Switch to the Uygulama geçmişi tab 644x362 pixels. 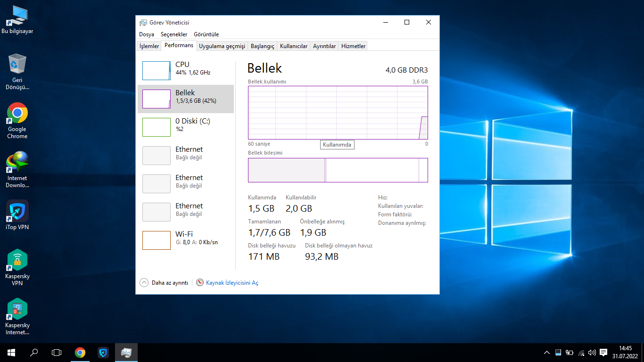pyautogui.click(x=222, y=46)
